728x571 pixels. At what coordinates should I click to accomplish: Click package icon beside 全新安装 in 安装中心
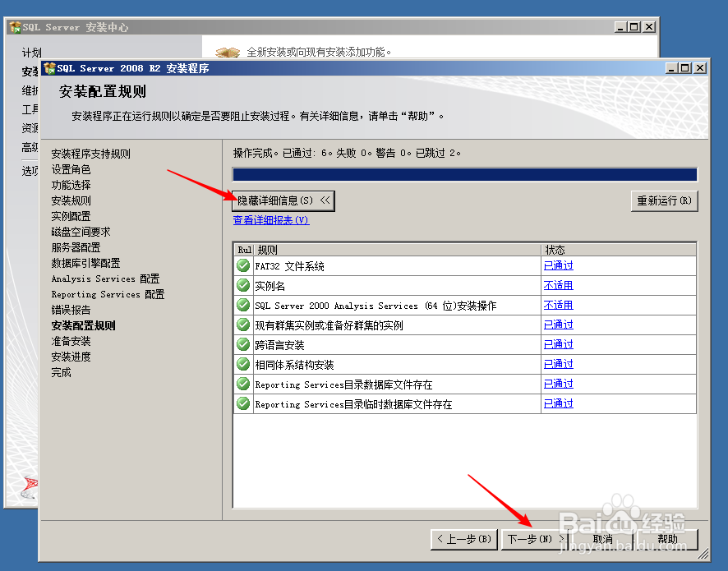228,52
